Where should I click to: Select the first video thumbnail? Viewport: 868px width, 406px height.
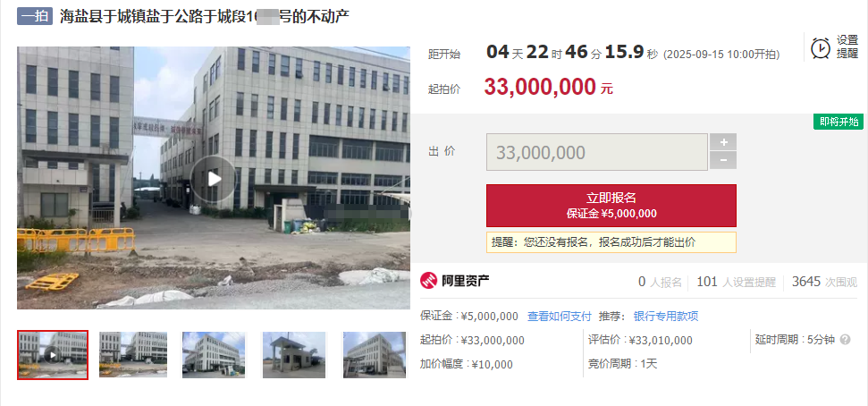pos(53,355)
